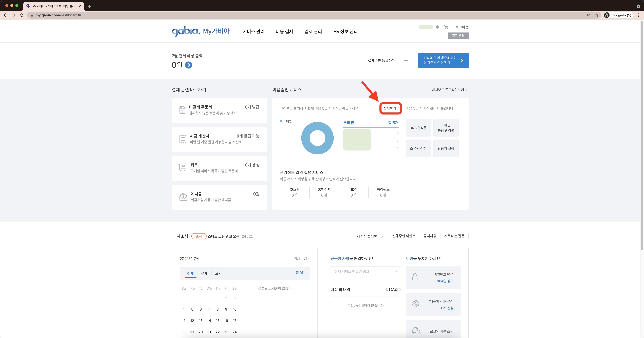644x338 pixels.
Task: Click 하이웍스 0개 service count
Action: [x=383, y=192]
